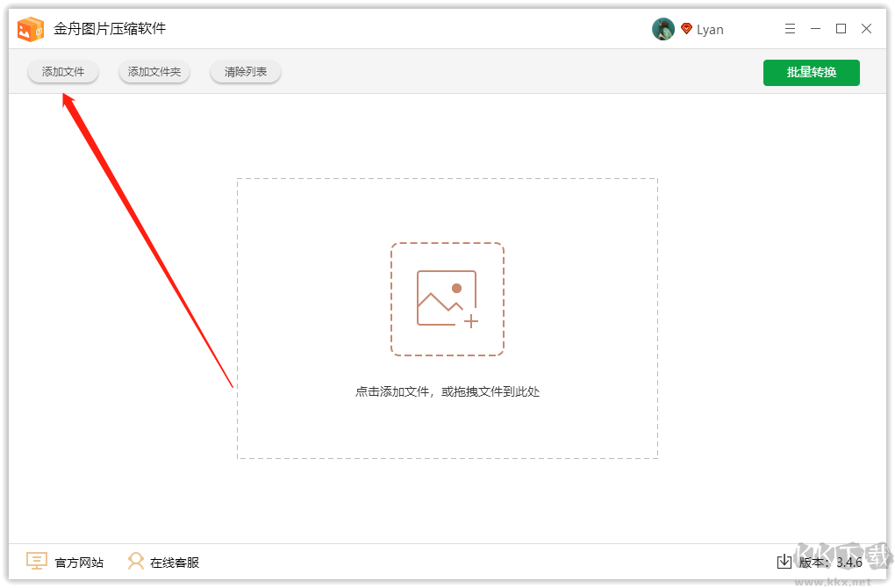
Task: Open the main hamburger menu
Action: (x=789, y=28)
